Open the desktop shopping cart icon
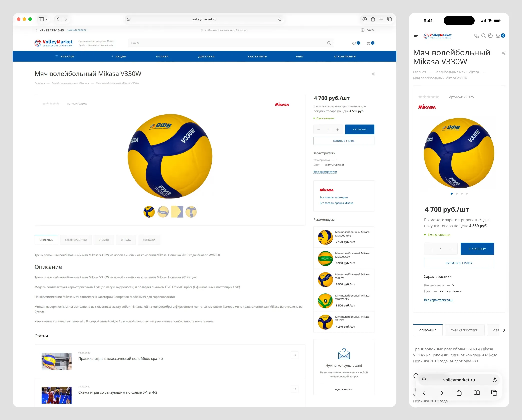522x420 pixels. coord(368,43)
